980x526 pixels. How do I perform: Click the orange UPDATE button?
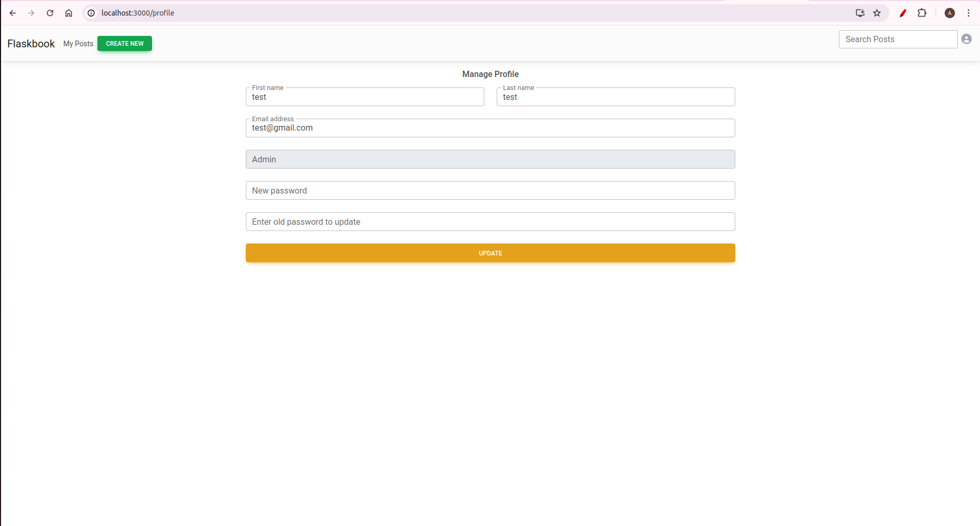click(x=490, y=253)
